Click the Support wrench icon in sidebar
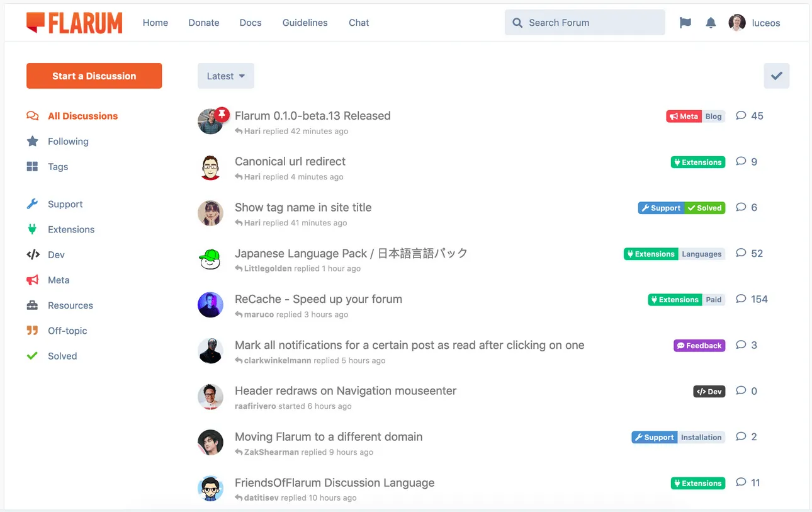The image size is (812, 512). tap(32, 204)
